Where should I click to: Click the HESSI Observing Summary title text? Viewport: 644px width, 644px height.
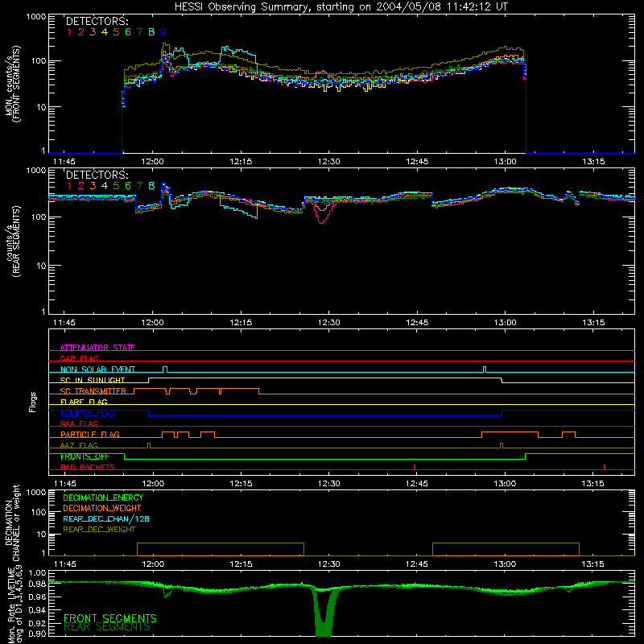pyautogui.click(x=341, y=7)
